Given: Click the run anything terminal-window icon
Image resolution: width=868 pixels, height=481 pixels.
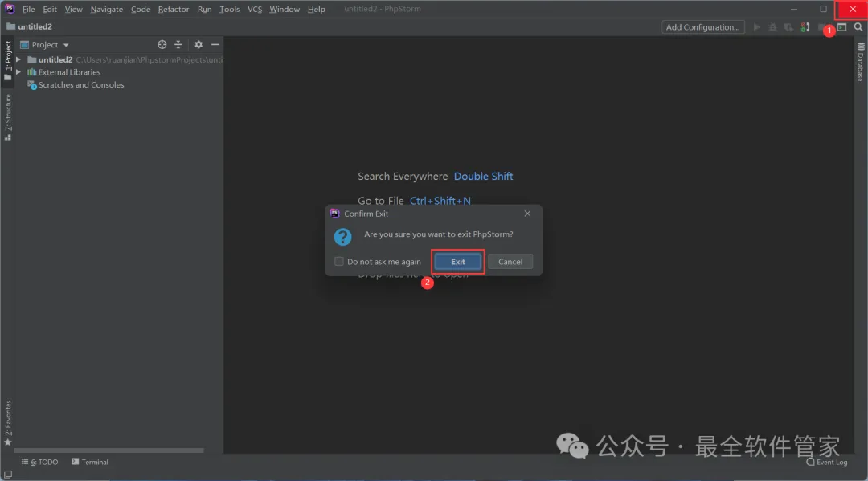Looking at the screenshot, I should (x=842, y=26).
